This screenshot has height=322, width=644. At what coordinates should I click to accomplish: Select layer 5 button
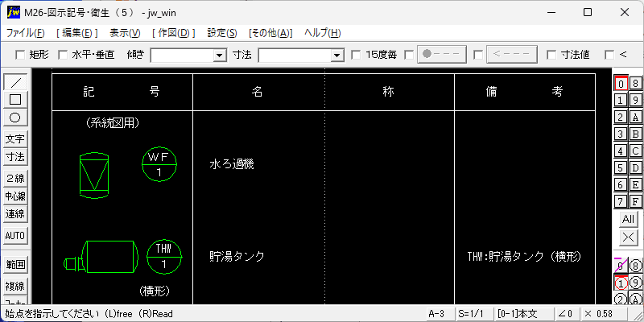(621, 167)
